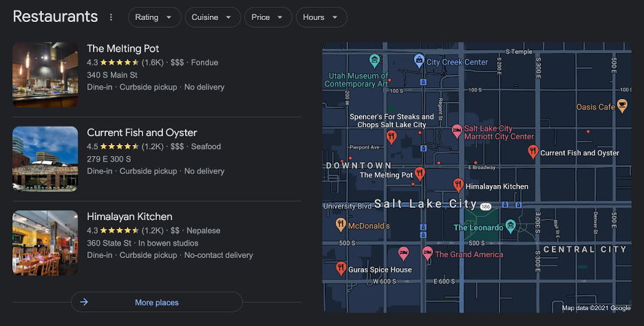Screen dimensions: 644x326
Task: Click the Oasis Cafe map label
Action: point(596,107)
